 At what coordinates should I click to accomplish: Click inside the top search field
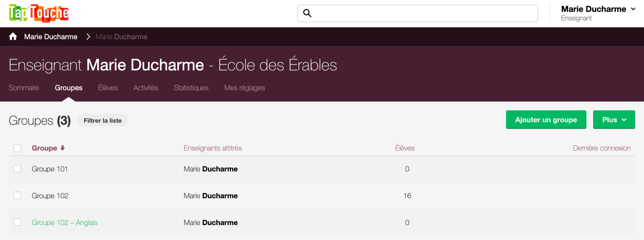(x=418, y=13)
